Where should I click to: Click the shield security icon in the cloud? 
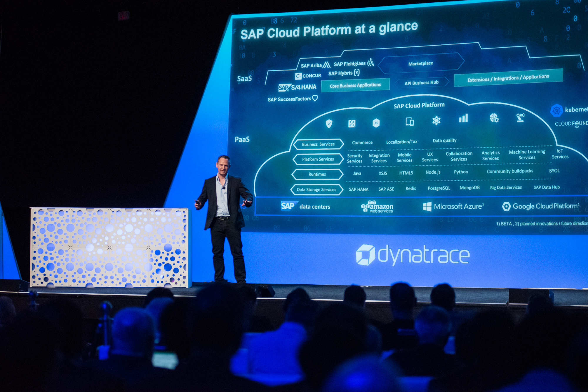[329, 124]
